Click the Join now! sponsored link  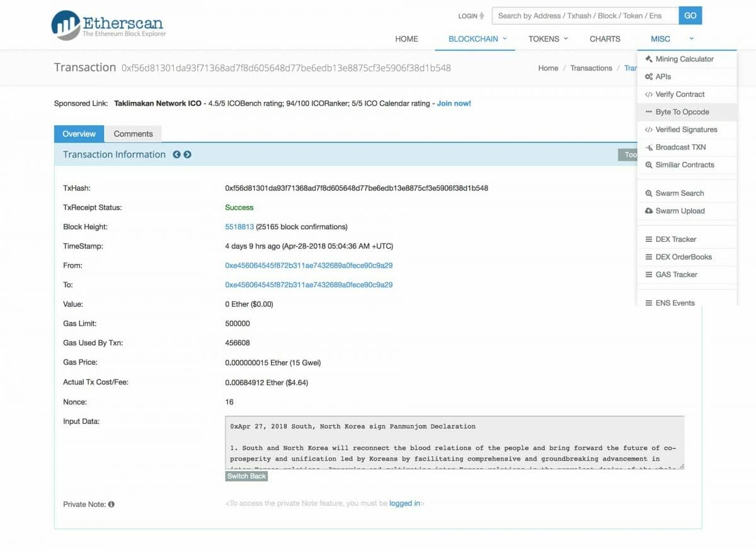click(454, 103)
